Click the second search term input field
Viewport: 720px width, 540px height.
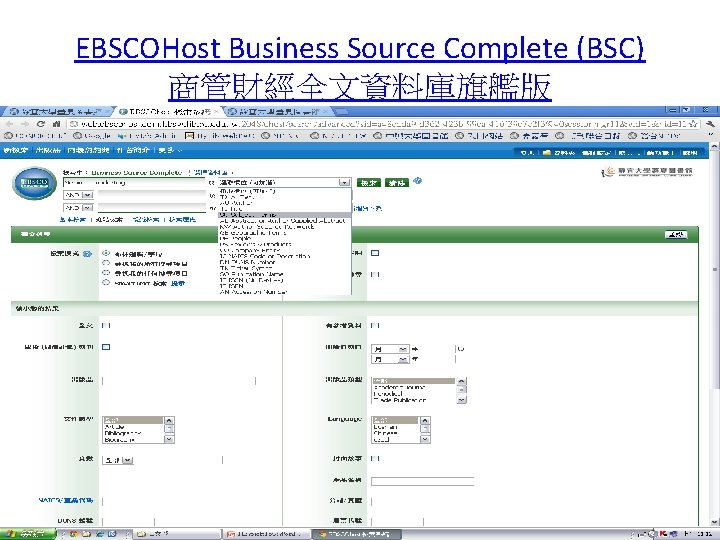point(152,195)
